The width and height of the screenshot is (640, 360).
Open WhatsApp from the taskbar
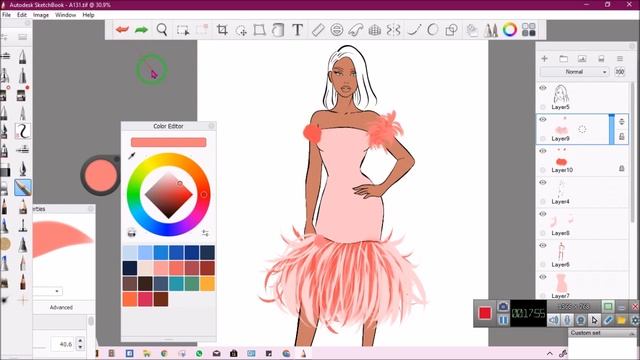tap(199, 353)
